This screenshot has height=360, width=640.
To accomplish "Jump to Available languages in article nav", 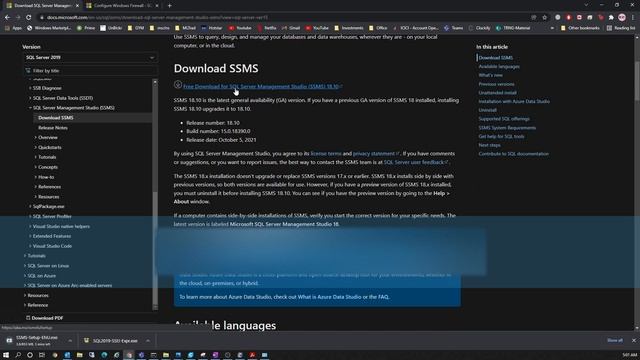I will tap(499, 67).
